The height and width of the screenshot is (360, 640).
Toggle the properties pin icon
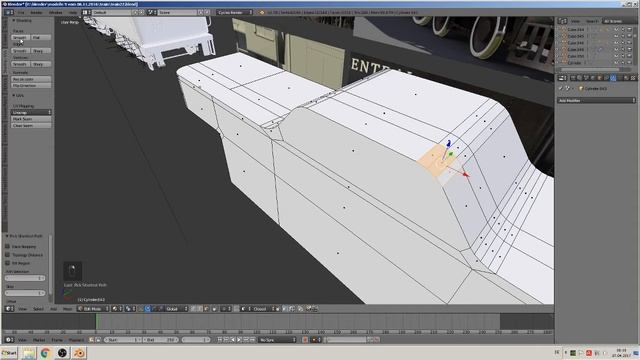[561, 89]
